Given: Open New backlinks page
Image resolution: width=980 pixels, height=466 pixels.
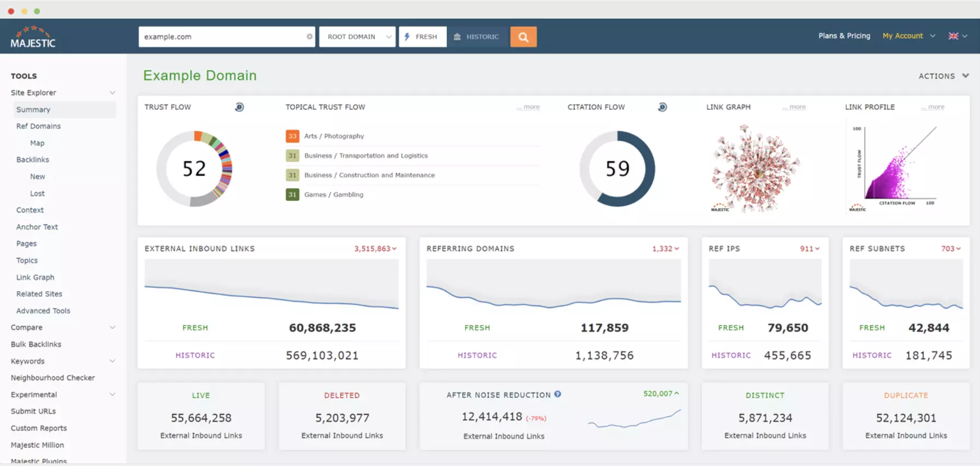Looking at the screenshot, I should pos(38,176).
